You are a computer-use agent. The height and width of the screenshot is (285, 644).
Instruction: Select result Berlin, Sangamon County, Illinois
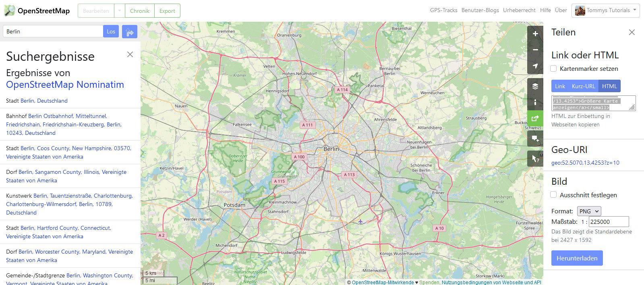click(x=66, y=176)
